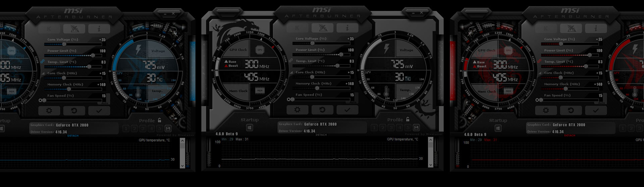Open fan settings gear beside Fan Speed in red-skin window

pos(537,100)
